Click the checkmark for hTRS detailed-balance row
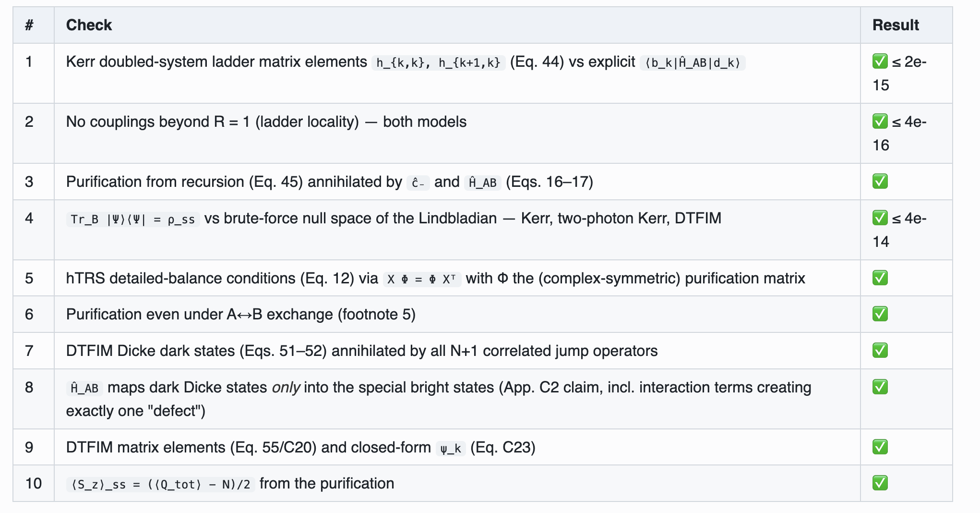 point(880,278)
